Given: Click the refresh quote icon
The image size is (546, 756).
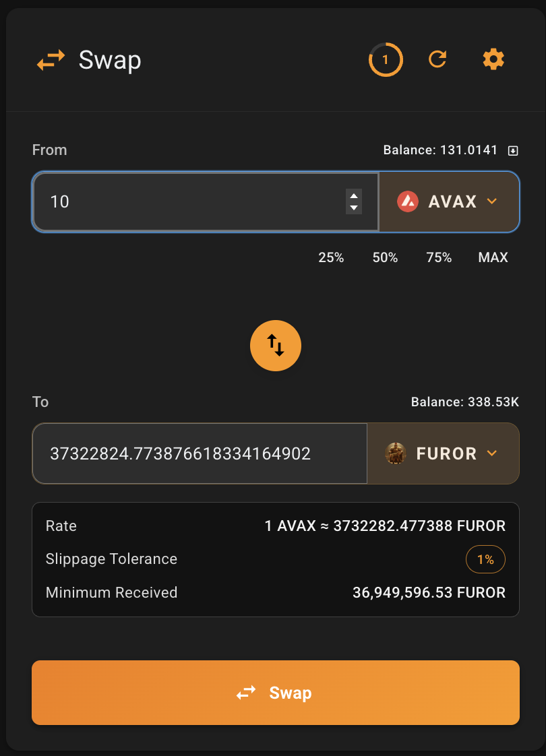Looking at the screenshot, I should 438,60.
